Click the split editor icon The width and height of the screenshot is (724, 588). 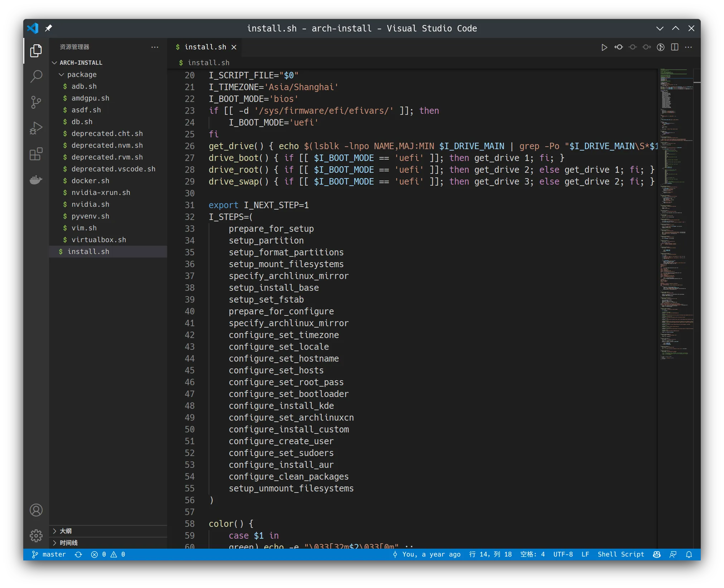point(675,47)
